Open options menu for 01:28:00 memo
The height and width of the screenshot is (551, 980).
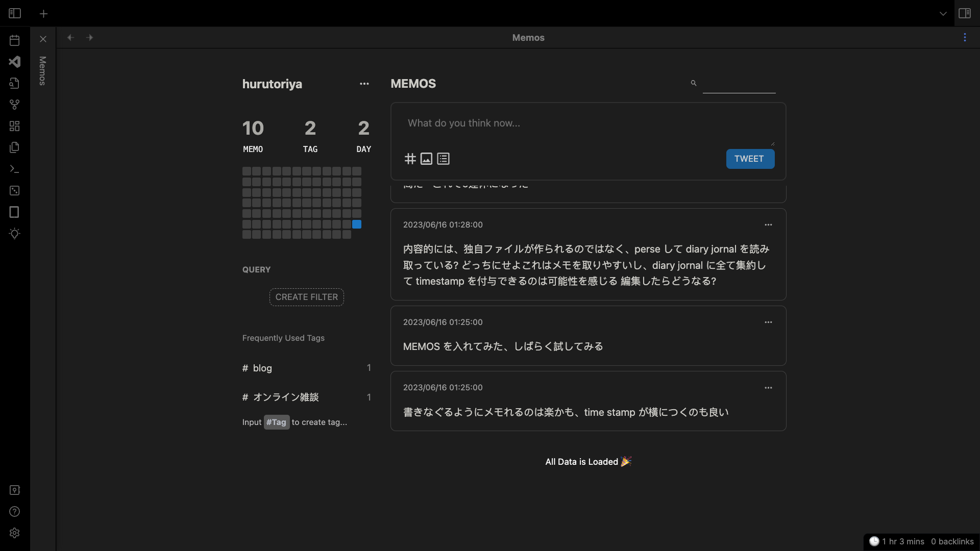point(768,225)
